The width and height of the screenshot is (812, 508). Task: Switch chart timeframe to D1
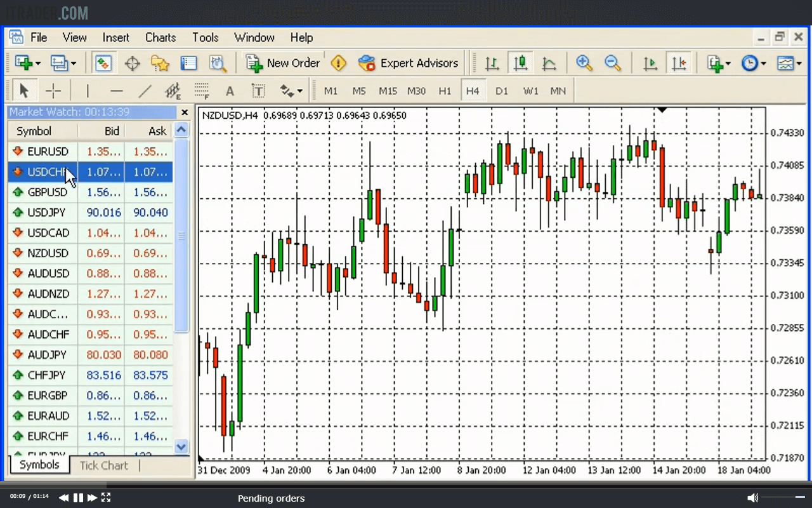[501, 91]
